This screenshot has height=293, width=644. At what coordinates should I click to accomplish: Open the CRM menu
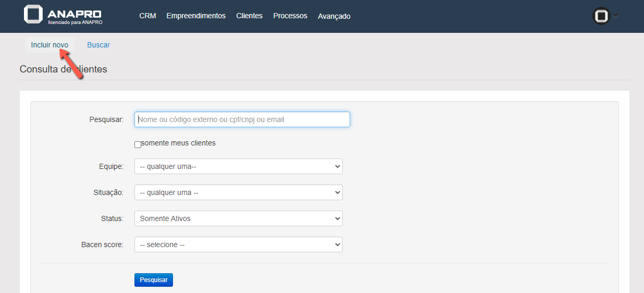pyautogui.click(x=147, y=16)
